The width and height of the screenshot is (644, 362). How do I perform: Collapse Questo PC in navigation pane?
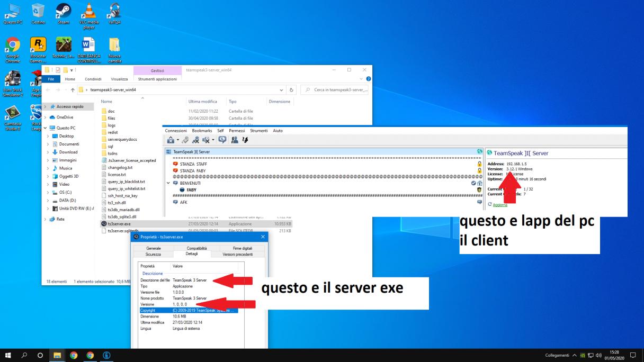click(46, 128)
